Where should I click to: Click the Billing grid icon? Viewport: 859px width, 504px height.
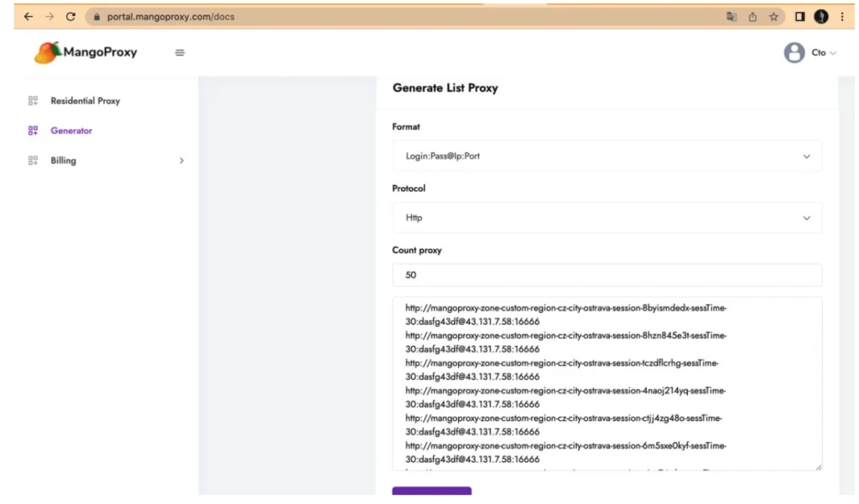(x=33, y=160)
